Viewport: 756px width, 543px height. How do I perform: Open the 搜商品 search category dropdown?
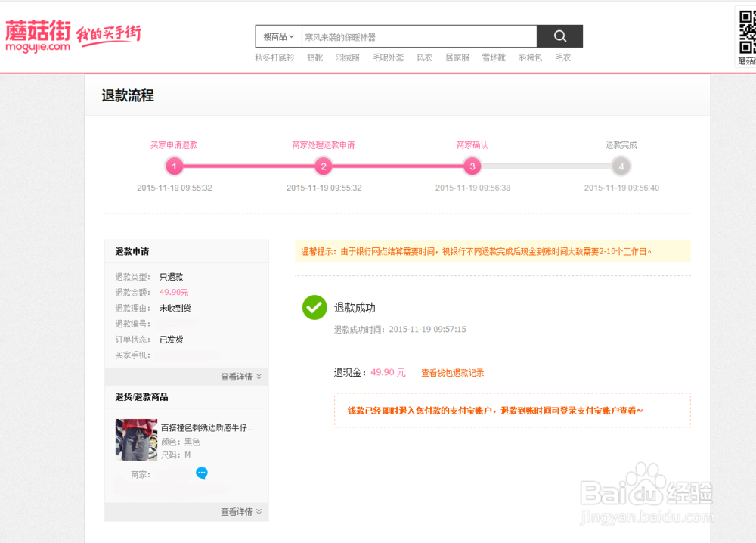[277, 36]
